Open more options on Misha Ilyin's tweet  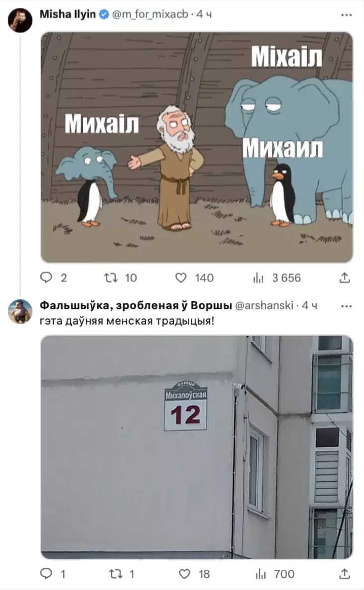tap(346, 15)
